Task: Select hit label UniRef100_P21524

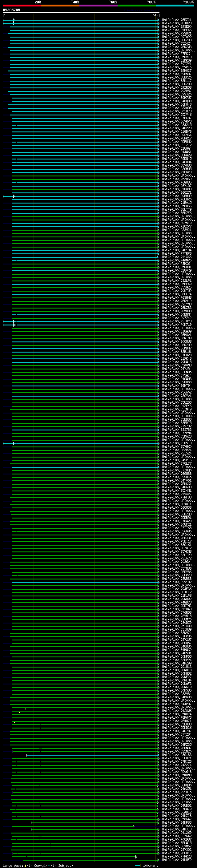Action: click(x=176, y=453)
